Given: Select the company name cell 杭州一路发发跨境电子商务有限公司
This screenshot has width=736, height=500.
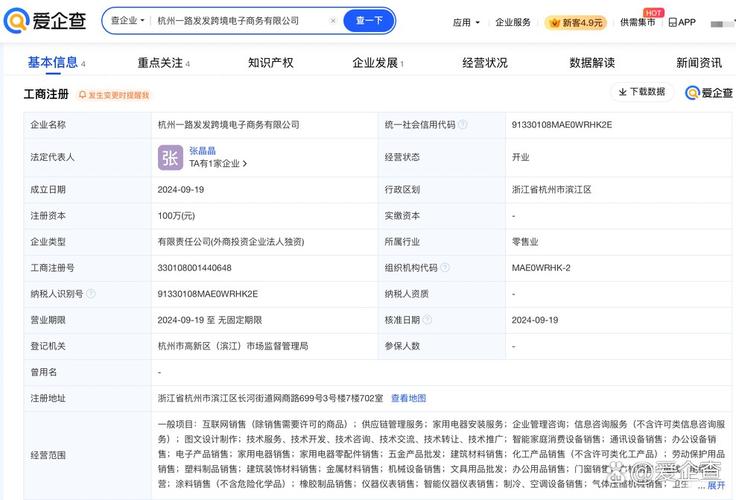Looking at the screenshot, I should point(228,125).
